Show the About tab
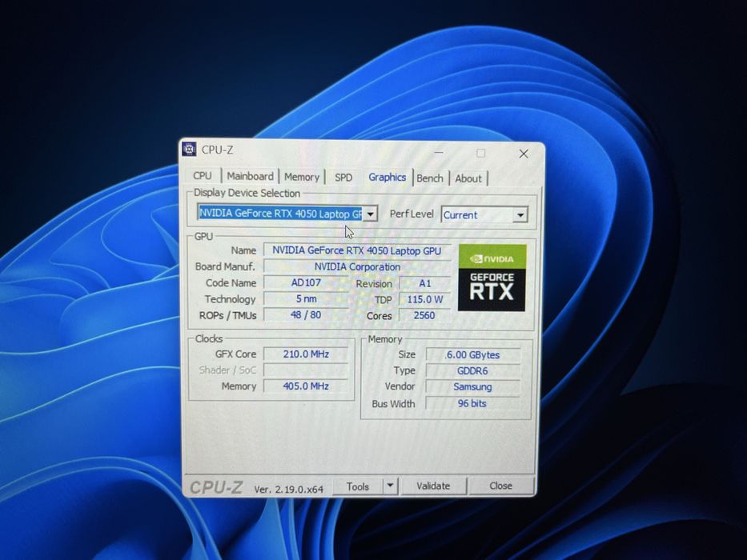This screenshot has width=747, height=560. 468,178
